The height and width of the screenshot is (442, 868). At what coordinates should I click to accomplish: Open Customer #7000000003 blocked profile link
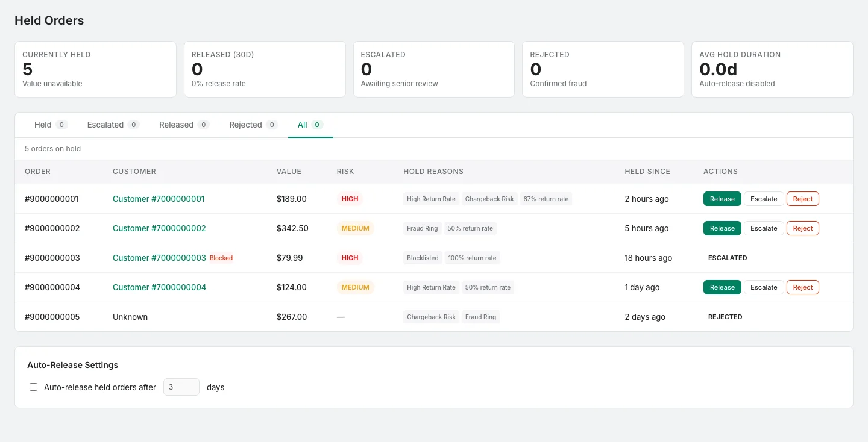(159, 258)
